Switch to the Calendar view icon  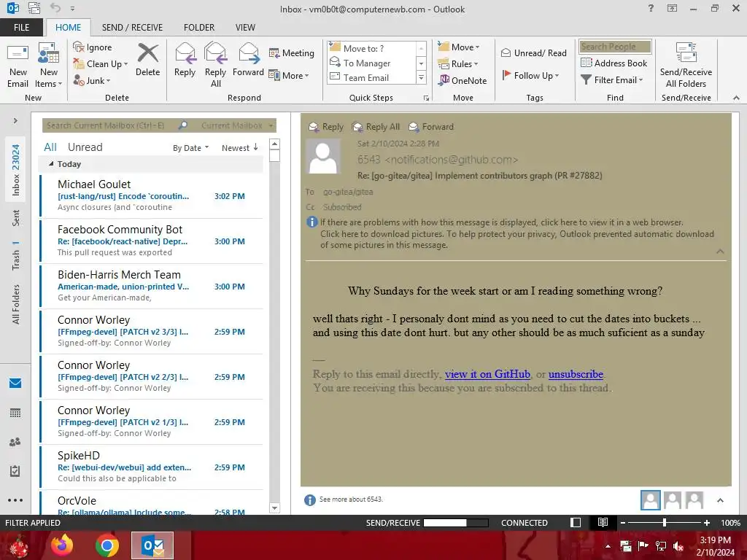(15, 413)
